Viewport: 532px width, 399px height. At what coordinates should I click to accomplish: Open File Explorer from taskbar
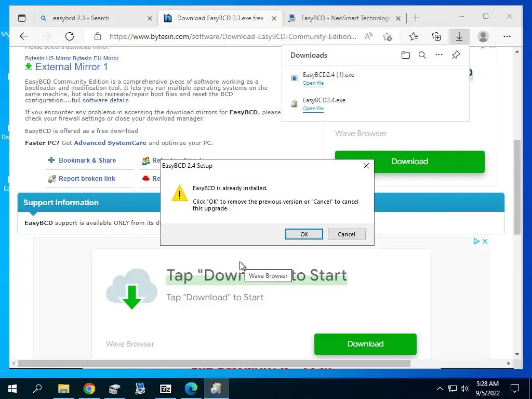(x=63, y=389)
